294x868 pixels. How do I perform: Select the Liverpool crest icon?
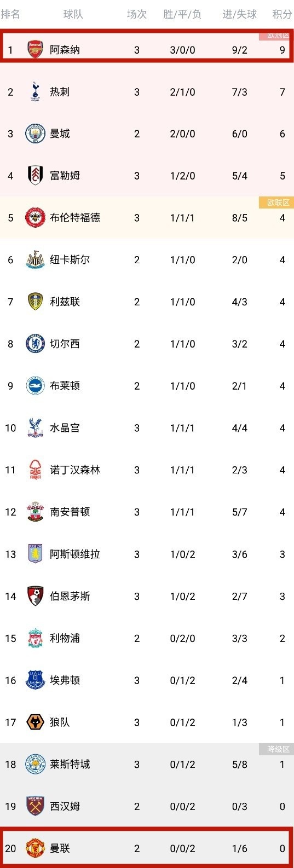tap(35, 639)
